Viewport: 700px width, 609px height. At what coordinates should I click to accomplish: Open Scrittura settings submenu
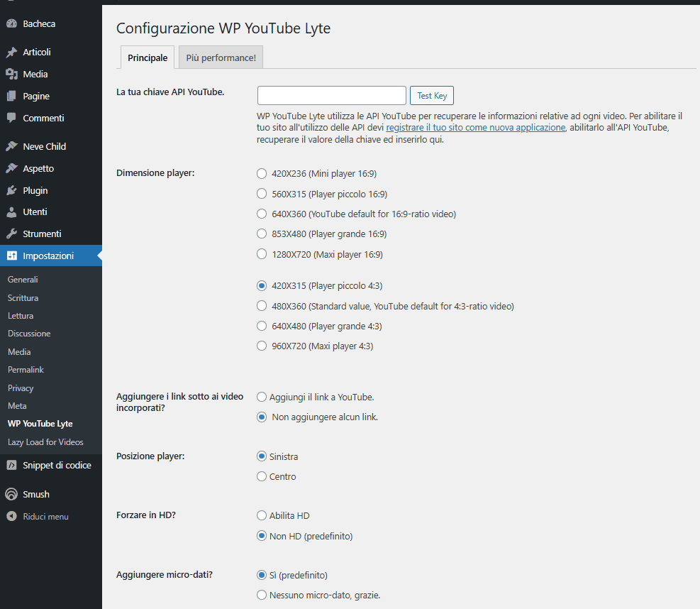(23, 298)
